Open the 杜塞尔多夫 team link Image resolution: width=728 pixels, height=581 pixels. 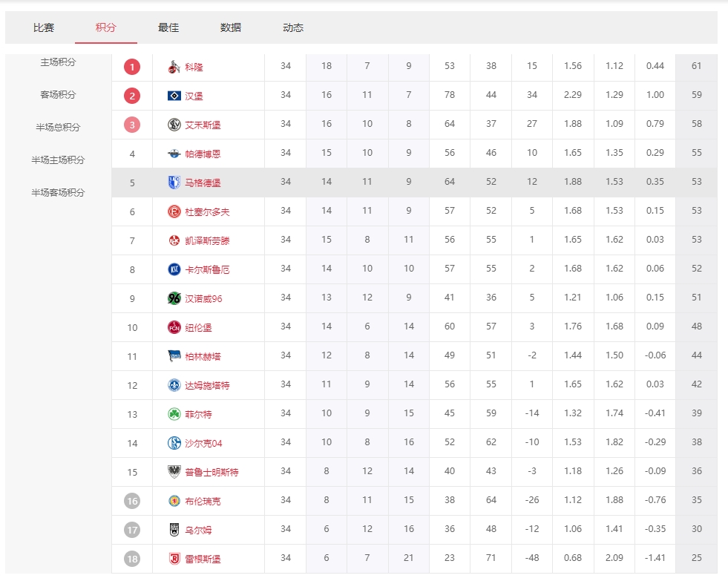click(207, 212)
